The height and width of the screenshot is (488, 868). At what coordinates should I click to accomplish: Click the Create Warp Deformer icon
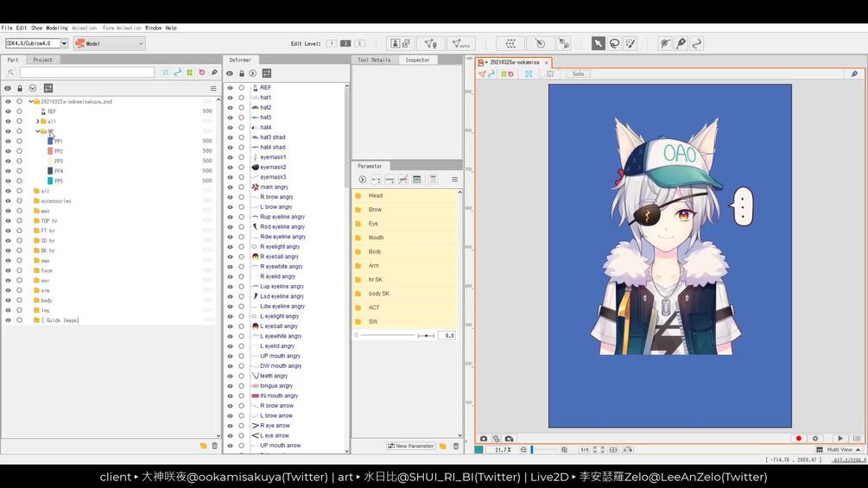point(510,43)
